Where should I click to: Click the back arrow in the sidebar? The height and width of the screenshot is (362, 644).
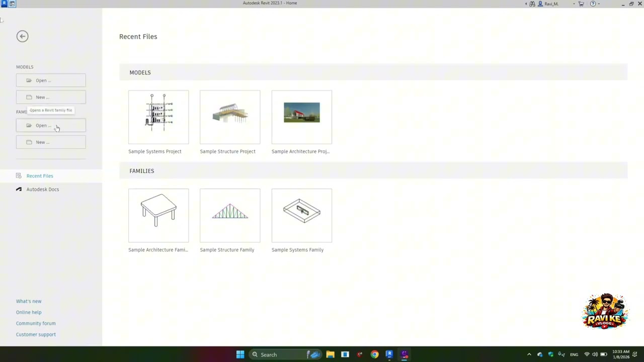coord(22,36)
